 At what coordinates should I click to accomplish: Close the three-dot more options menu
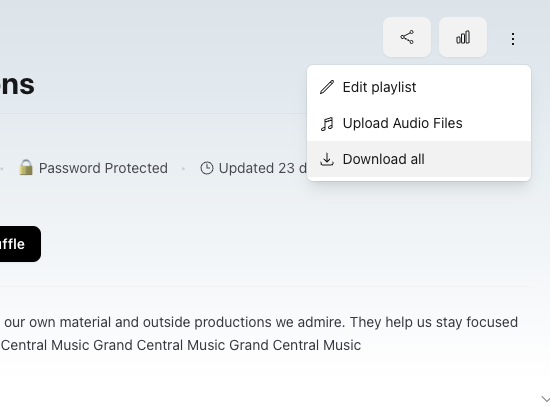tap(513, 39)
